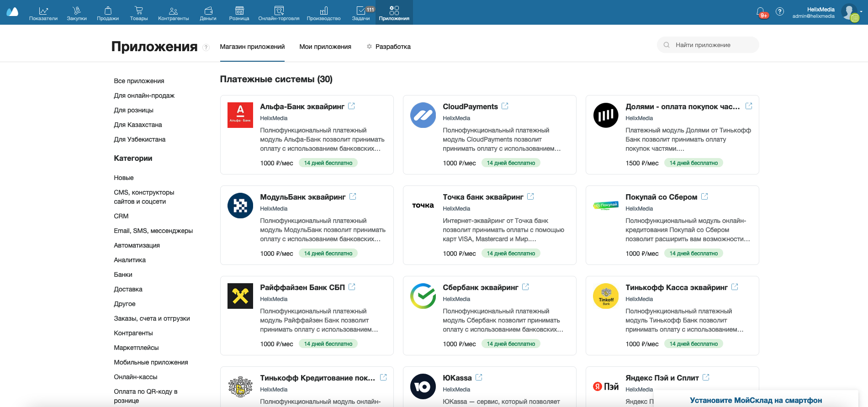Image resolution: width=868 pixels, height=407 pixels.
Task: Open the Онлайн-кассы category
Action: click(136, 377)
